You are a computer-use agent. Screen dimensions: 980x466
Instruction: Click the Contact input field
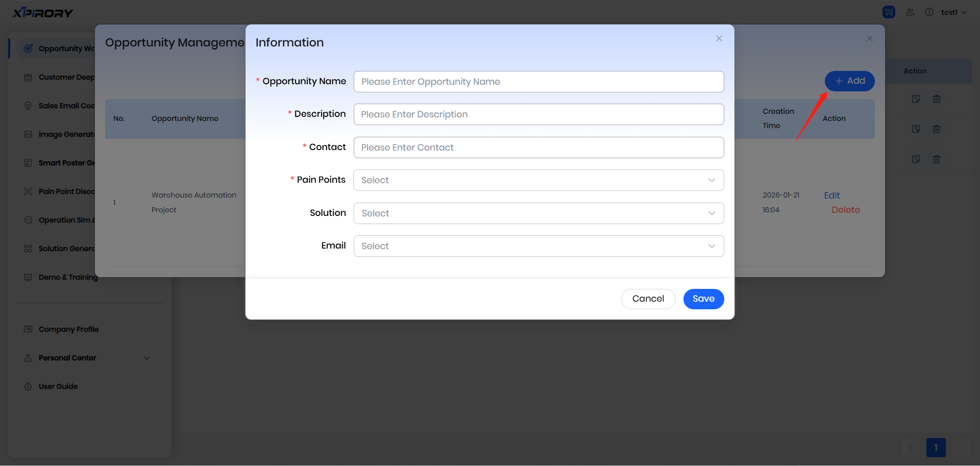pyautogui.click(x=538, y=148)
